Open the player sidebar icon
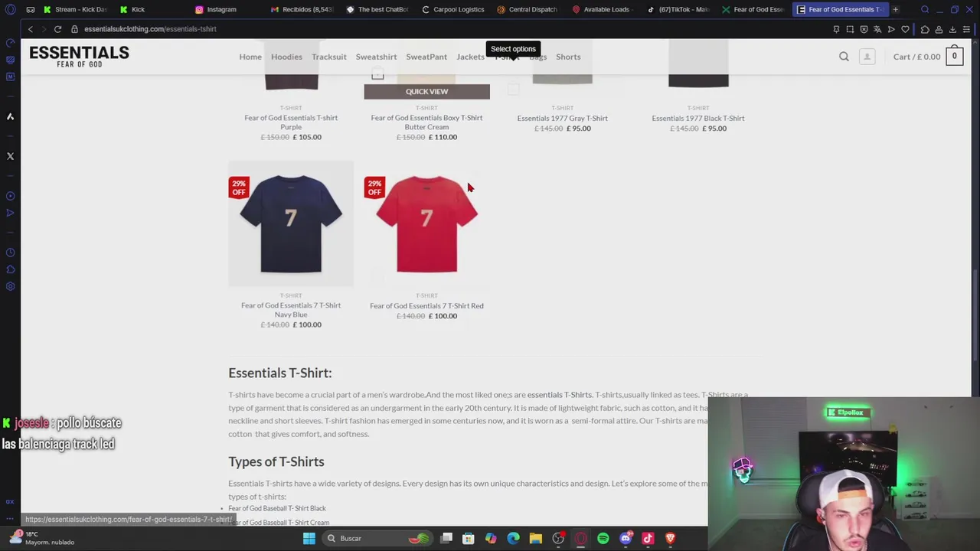Image resolution: width=980 pixels, height=551 pixels. [10, 196]
